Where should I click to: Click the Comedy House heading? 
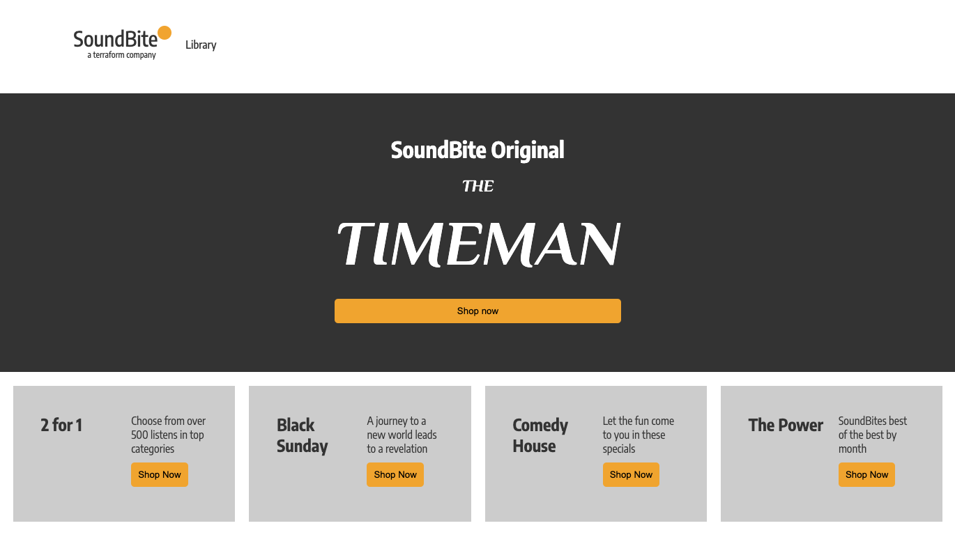pyautogui.click(x=540, y=435)
